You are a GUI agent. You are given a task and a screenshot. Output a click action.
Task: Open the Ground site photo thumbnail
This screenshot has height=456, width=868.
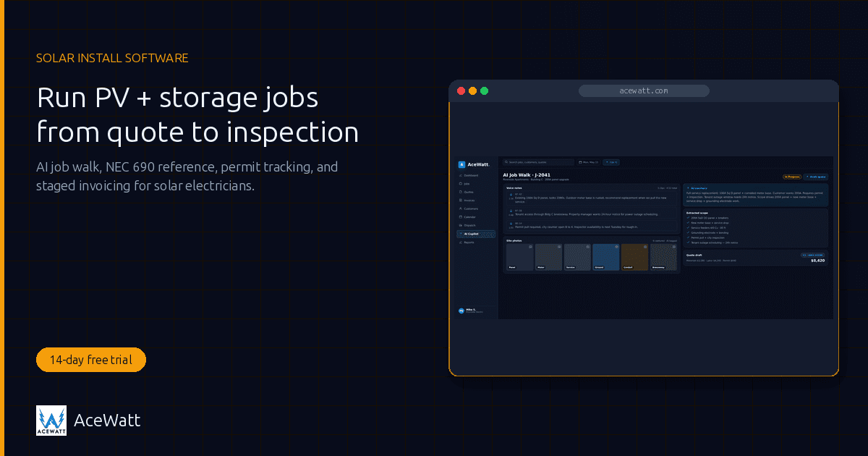(x=606, y=257)
